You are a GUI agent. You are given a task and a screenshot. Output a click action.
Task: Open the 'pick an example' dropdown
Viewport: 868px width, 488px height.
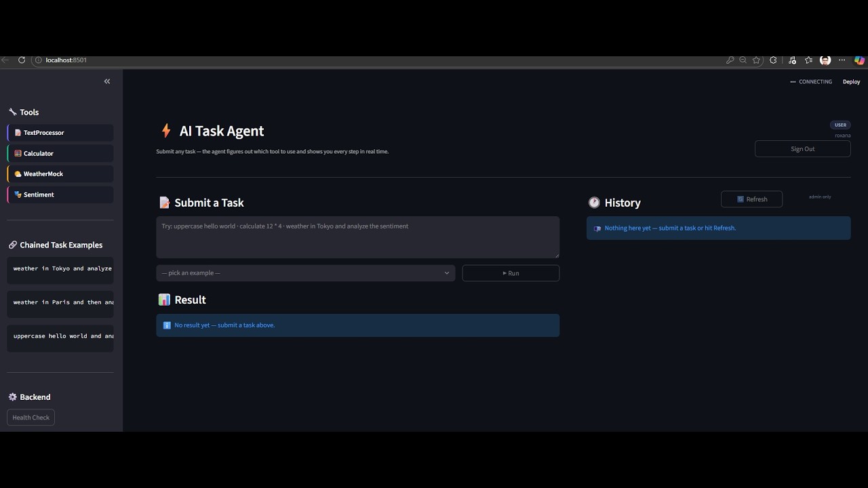(x=306, y=273)
